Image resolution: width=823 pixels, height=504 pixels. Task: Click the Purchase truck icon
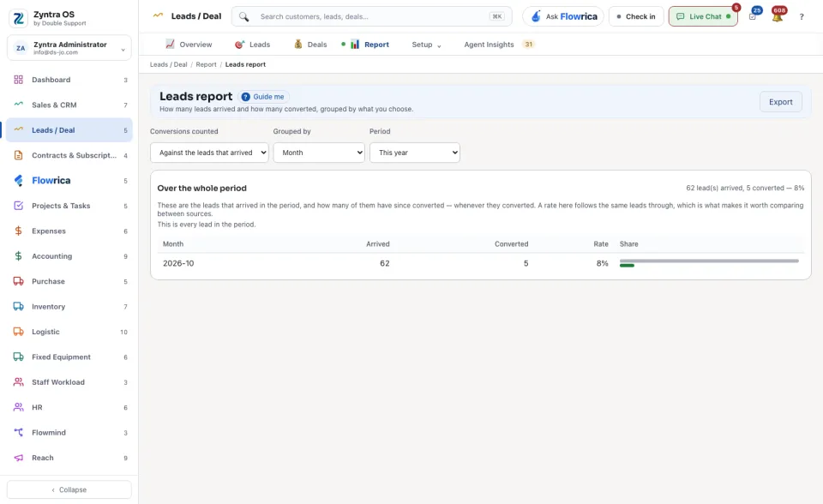18,281
